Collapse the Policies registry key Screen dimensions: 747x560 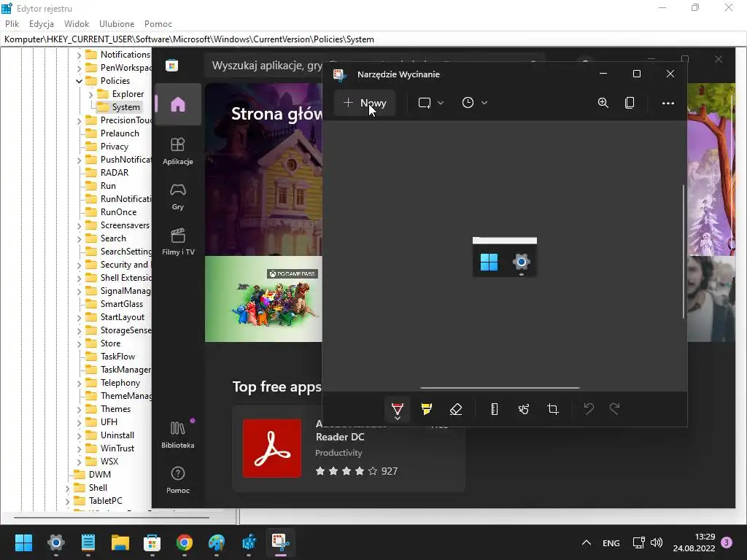(79, 81)
